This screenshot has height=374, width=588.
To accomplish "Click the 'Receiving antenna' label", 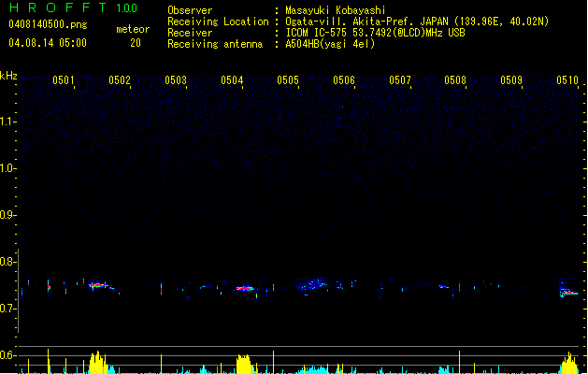I will click(215, 44).
